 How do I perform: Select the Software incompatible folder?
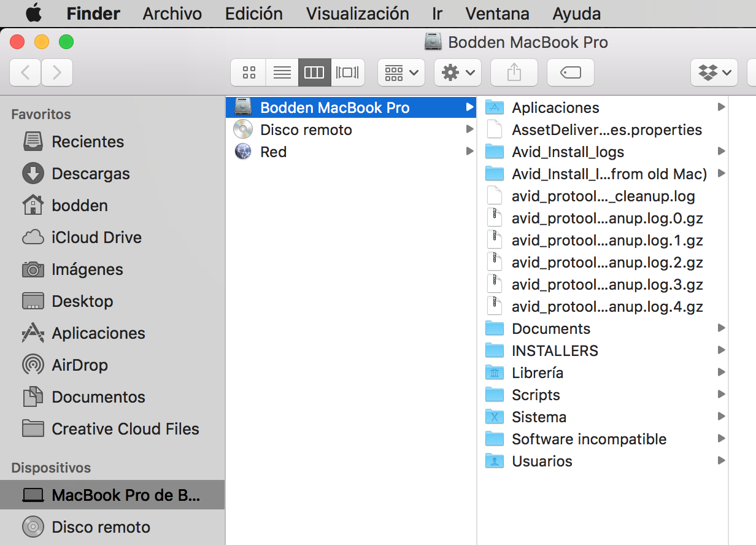(x=603, y=439)
